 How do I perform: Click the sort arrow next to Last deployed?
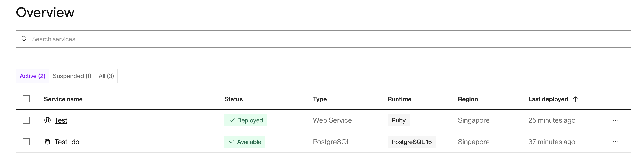(x=575, y=99)
